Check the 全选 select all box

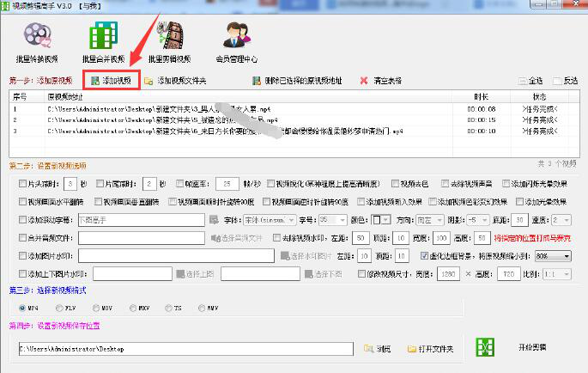523,81
